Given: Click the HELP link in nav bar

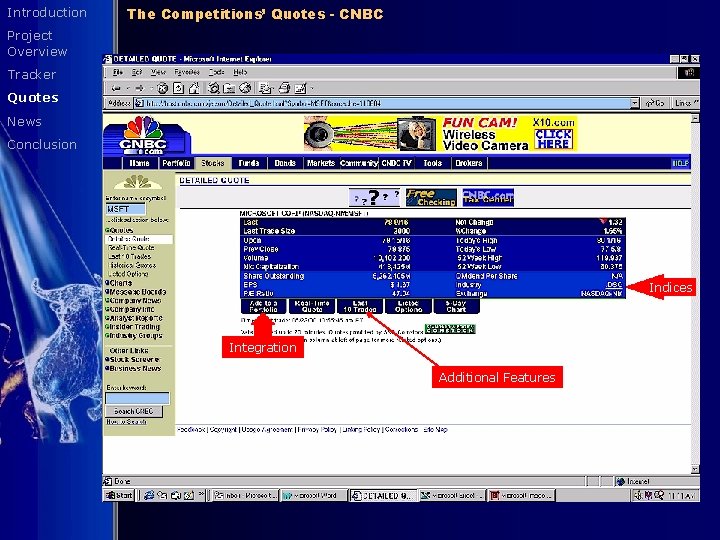Looking at the screenshot, I should pos(681,163).
